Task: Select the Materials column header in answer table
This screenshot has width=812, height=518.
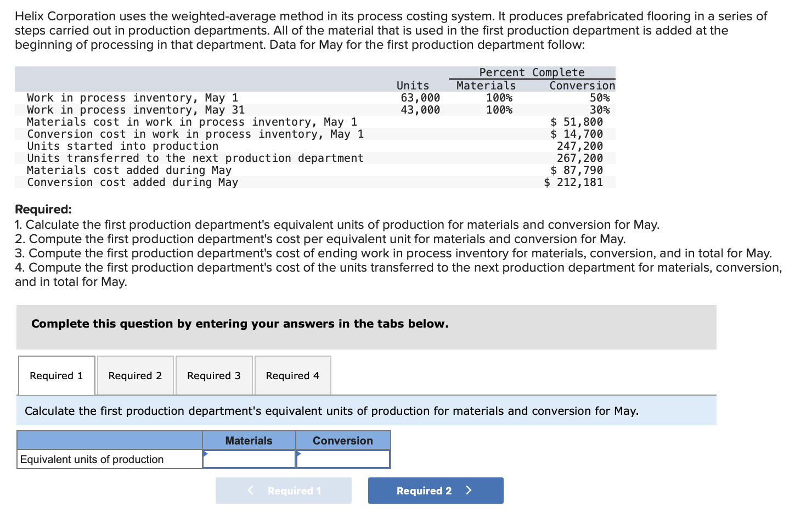Action: pyautogui.click(x=249, y=441)
